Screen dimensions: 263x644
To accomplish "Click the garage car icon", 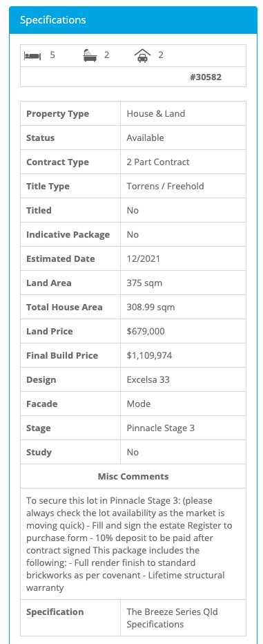I will pos(142,55).
